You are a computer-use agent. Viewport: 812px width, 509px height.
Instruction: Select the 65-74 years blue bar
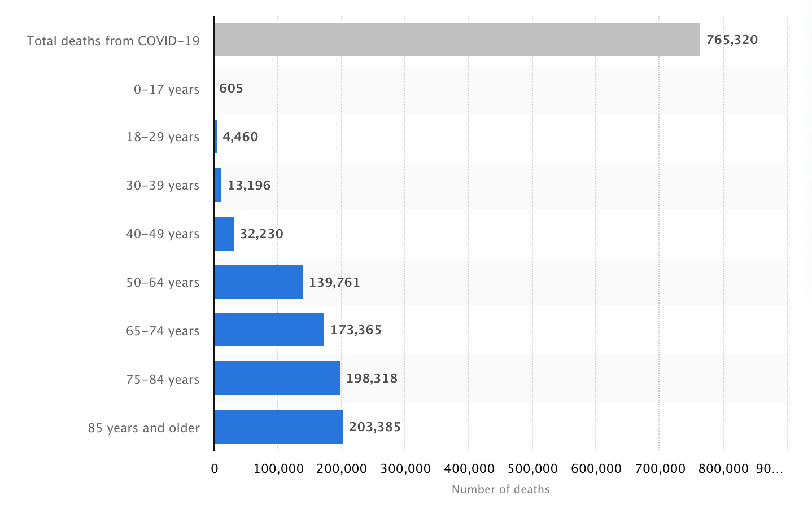click(269, 330)
